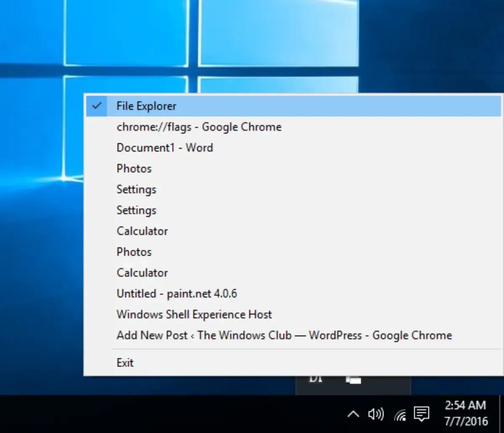Viewport: 504px width, 433px height.
Task: Open the Wi-Fi network icon
Action: point(400,415)
